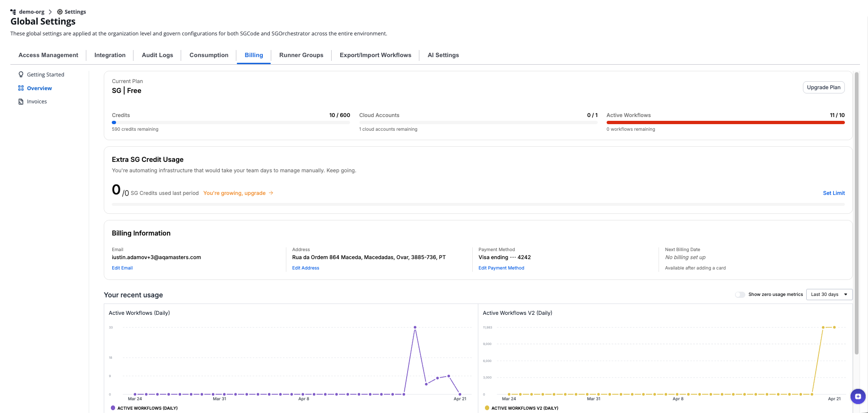Click the email iustin.adamov+3@aqamasters.com

(156, 257)
